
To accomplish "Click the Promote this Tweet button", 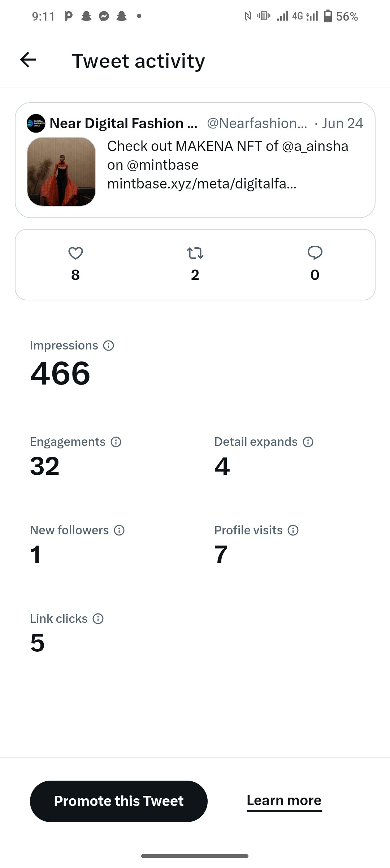I will (119, 801).
